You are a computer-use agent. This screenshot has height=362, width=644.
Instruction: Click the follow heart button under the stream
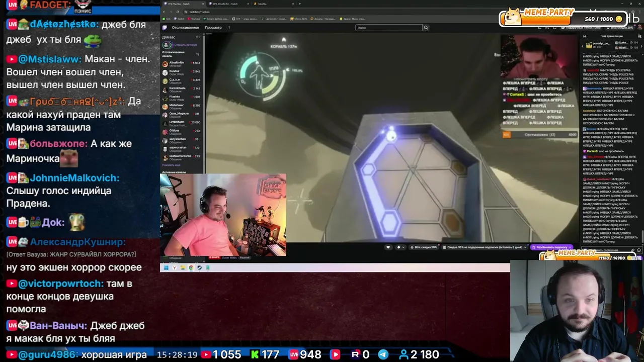coord(388,247)
